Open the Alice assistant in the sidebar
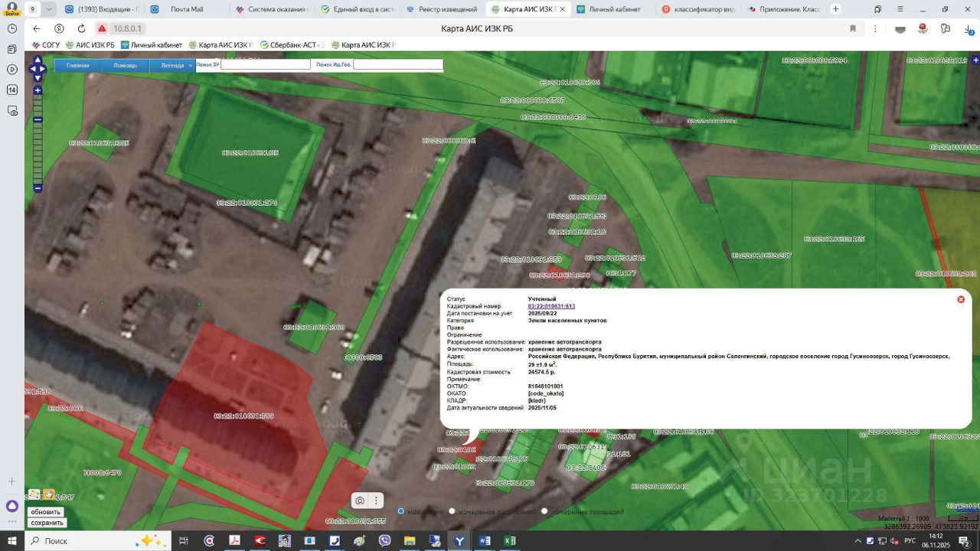The width and height of the screenshot is (980, 551). click(x=11, y=506)
